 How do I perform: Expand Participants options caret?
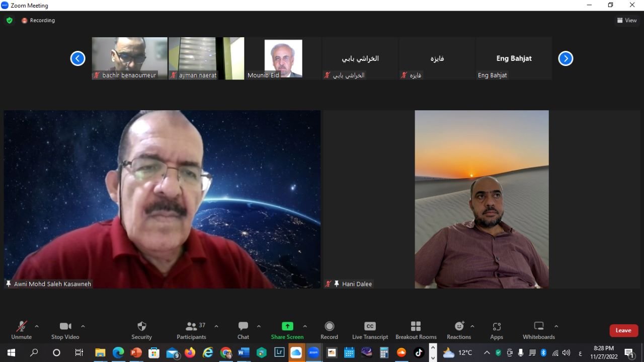coord(216,326)
